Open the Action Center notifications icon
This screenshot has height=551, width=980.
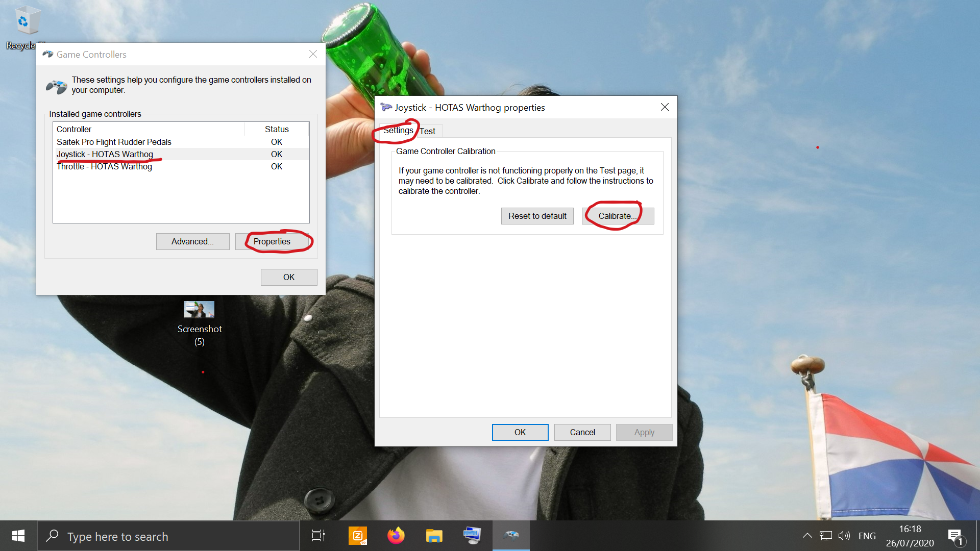tap(955, 536)
